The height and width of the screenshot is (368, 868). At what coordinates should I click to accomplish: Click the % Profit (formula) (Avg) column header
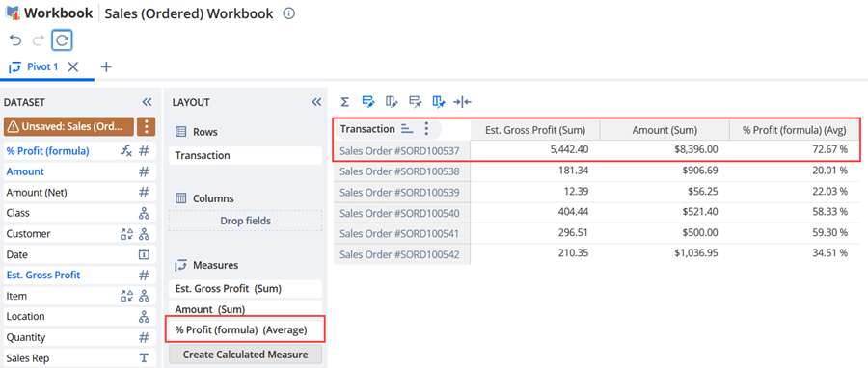click(x=795, y=130)
